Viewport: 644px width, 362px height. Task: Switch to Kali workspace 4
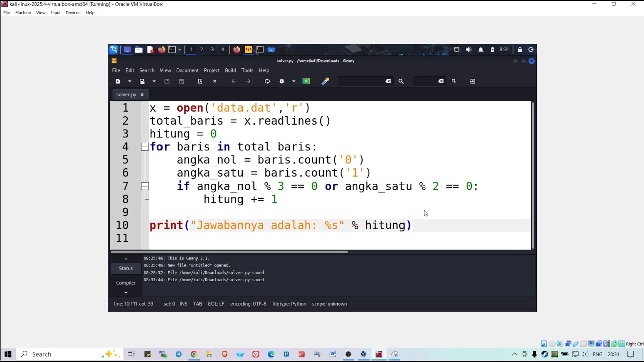click(x=223, y=49)
